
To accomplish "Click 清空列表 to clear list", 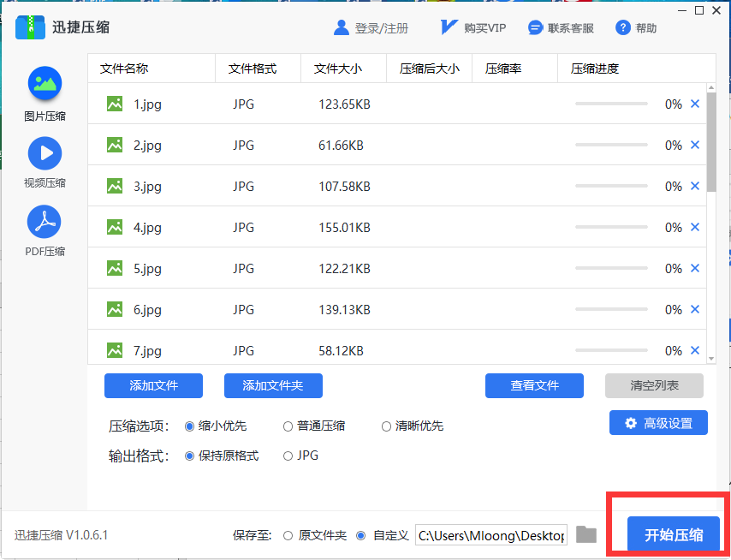I will pyautogui.click(x=654, y=385).
